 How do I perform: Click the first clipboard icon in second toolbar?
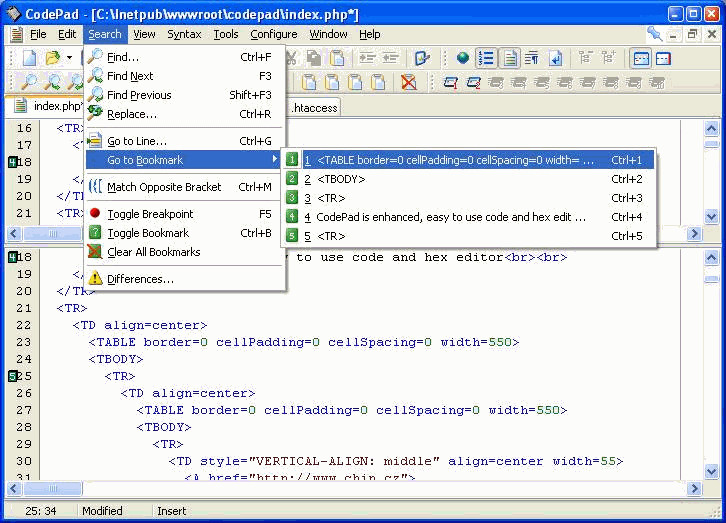pos(309,82)
